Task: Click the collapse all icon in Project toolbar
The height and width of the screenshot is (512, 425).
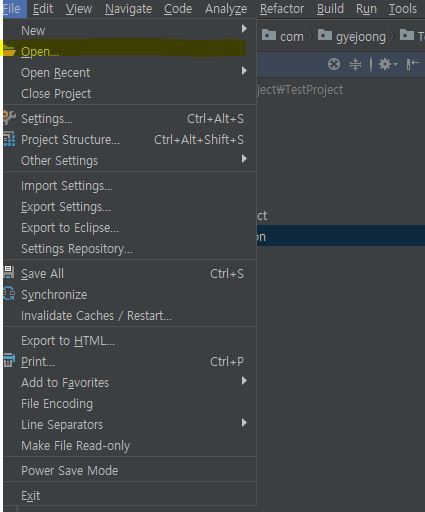Action: [x=355, y=64]
